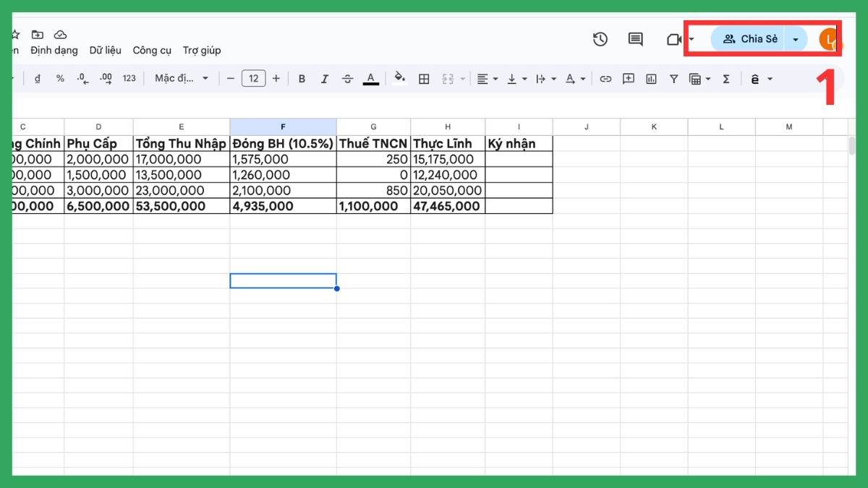Insert a link using the toolbar icon
This screenshot has height=488, width=868.
click(605, 79)
